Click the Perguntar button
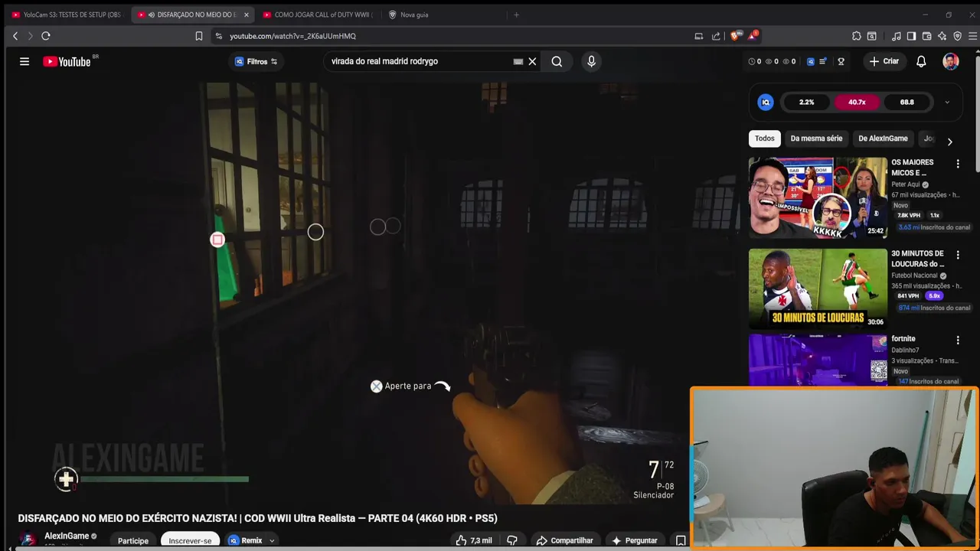 point(634,540)
